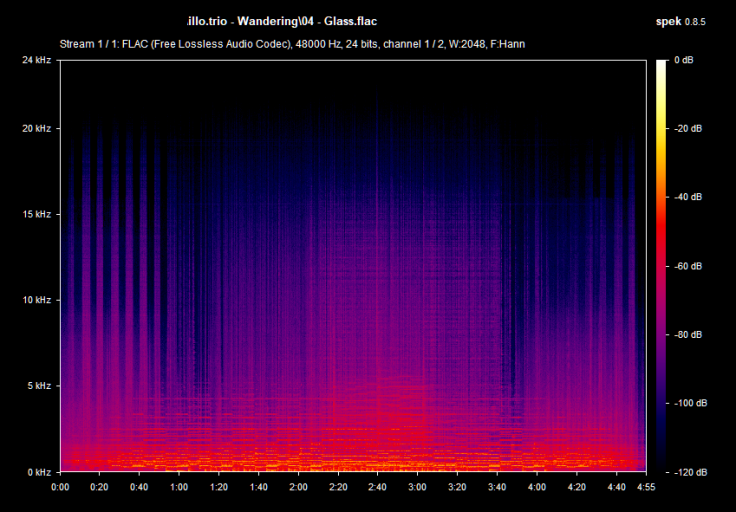The width and height of the screenshot is (736, 512).
Task: Click the 0 kHz frequency axis label
Action: coord(38,472)
